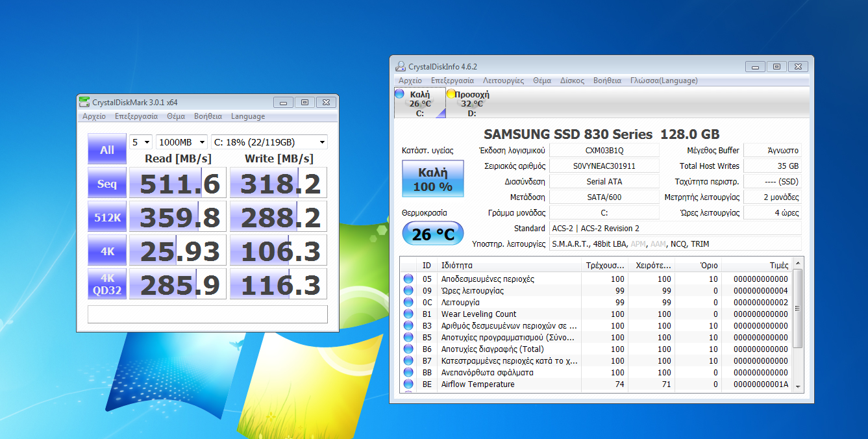Click the SATA/600 transfer mode field
This screenshot has height=439, width=868.
point(604,197)
